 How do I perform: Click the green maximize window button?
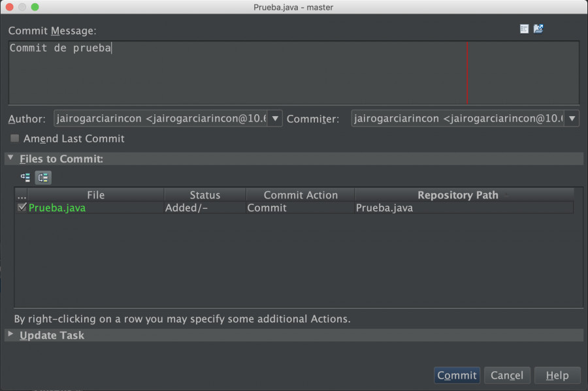35,7
